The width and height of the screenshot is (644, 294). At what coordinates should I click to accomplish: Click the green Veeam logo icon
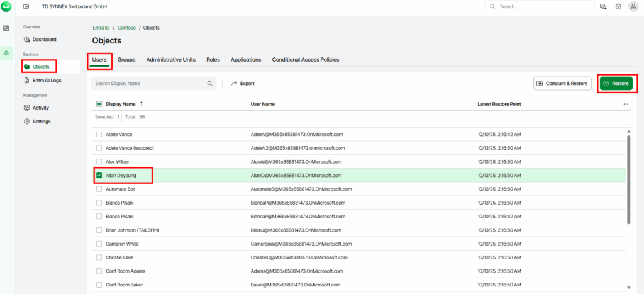(7, 6)
